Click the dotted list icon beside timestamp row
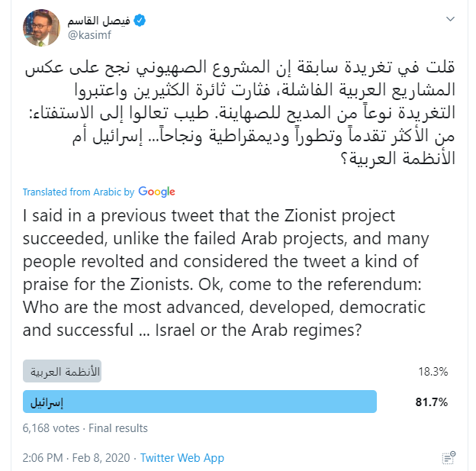The image size is (476, 471). [449, 458]
